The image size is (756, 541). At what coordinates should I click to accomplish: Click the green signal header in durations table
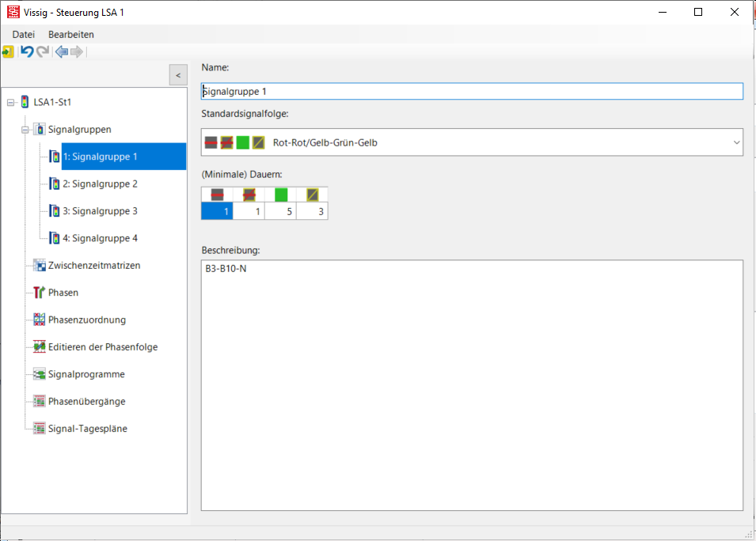coord(280,195)
